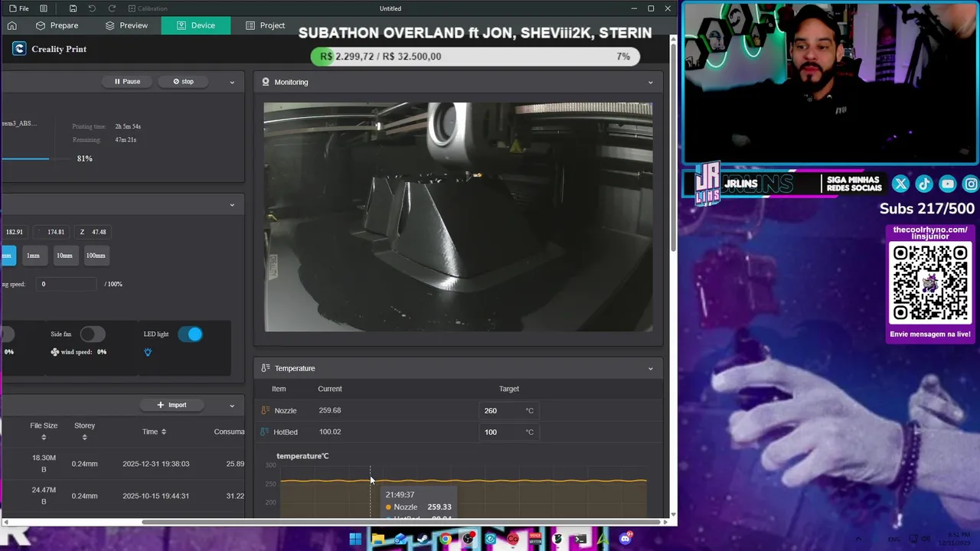
Task: Switch to the Prepare tab
Action: point(57,25)
